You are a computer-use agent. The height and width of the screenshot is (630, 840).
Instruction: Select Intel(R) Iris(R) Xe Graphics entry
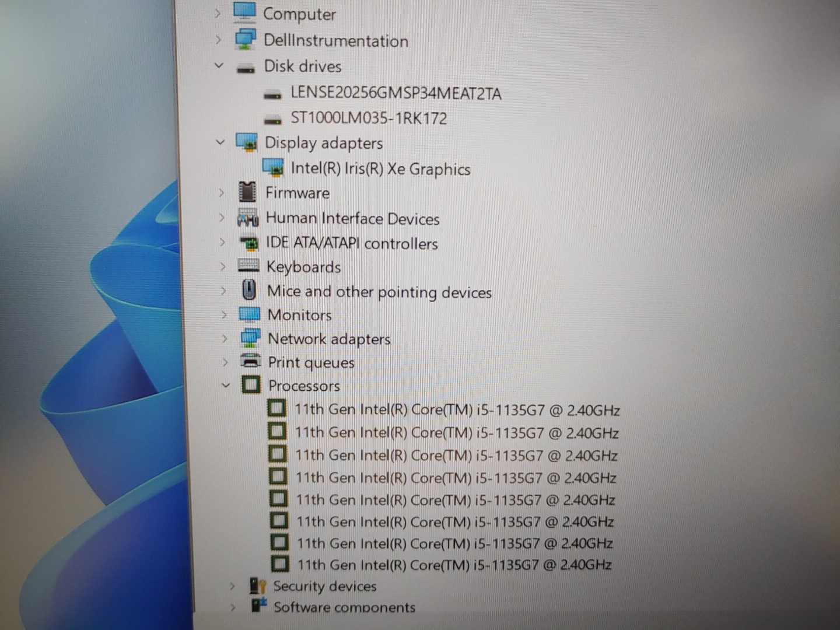pyautogui.click(x=380, y=169)
